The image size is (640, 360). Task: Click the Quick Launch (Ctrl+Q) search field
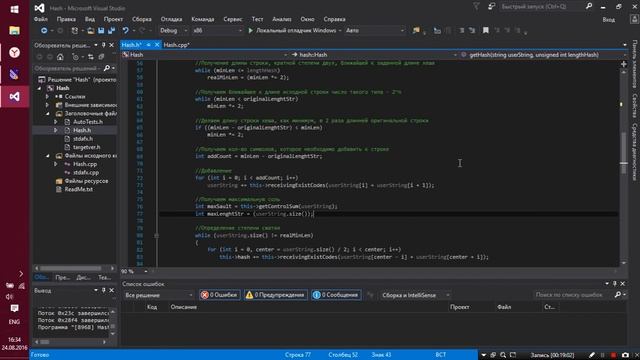point(542,7)
